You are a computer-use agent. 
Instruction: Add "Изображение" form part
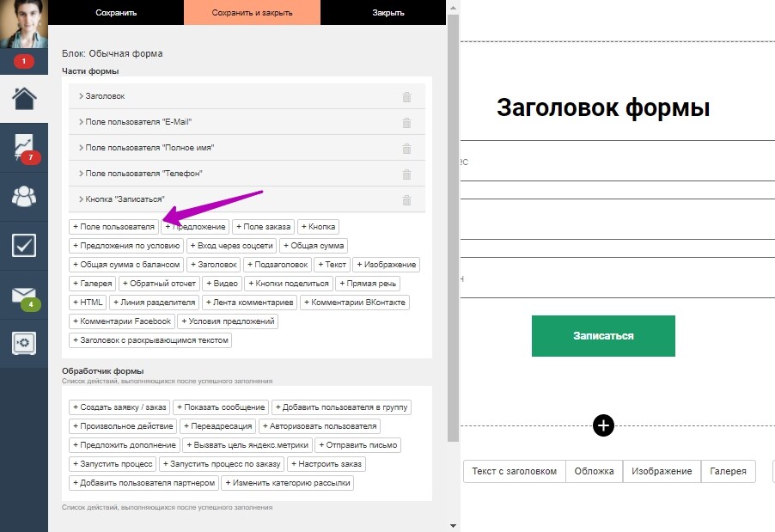point(387,265)
